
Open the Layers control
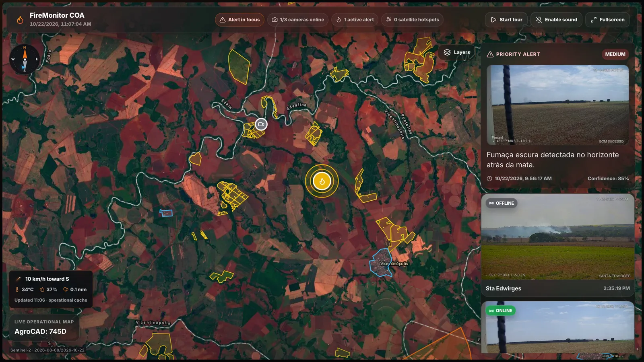tap(457, 52)
